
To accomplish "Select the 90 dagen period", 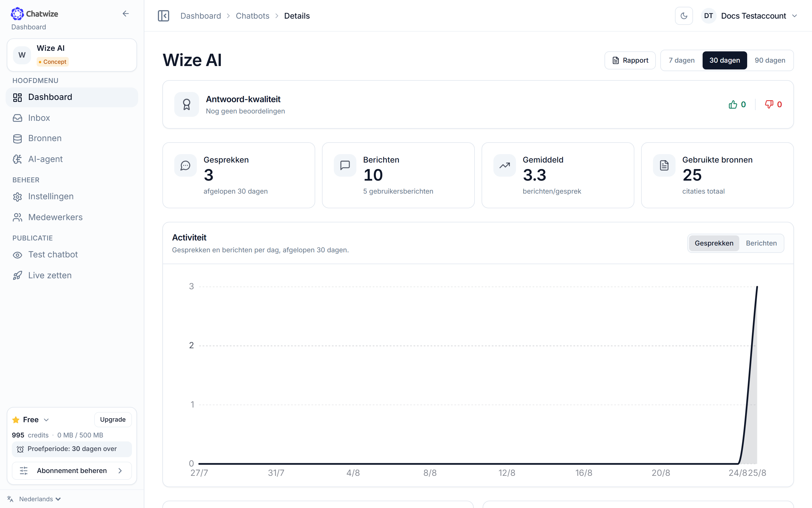I will point(770,60).
